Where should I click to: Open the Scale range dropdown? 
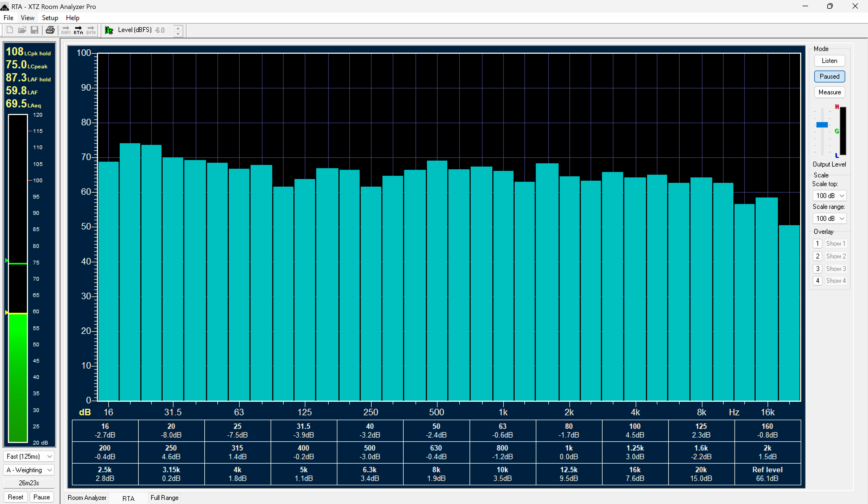[x=829, y=218]
